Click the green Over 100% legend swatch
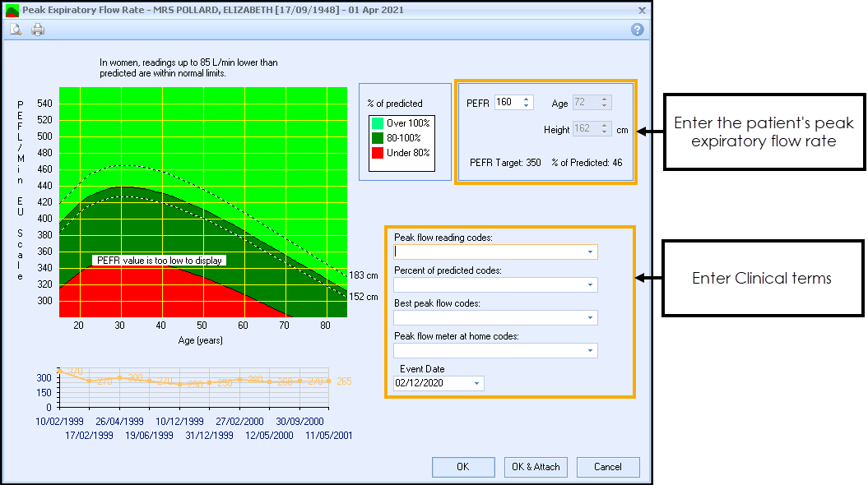This screenshot has height=485, width=868. [378, 122]
